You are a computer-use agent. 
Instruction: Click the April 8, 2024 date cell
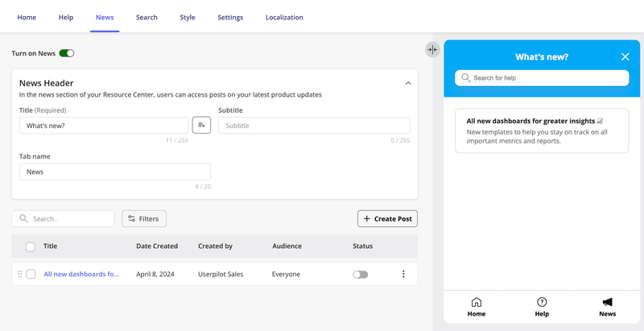pos(155,274)
